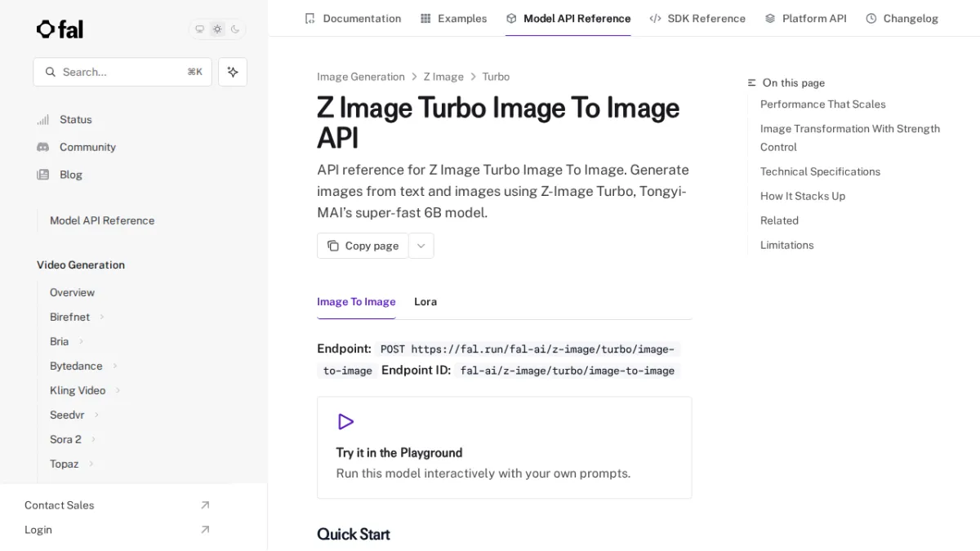Switch to the Lora tab

tap(425, 301)
